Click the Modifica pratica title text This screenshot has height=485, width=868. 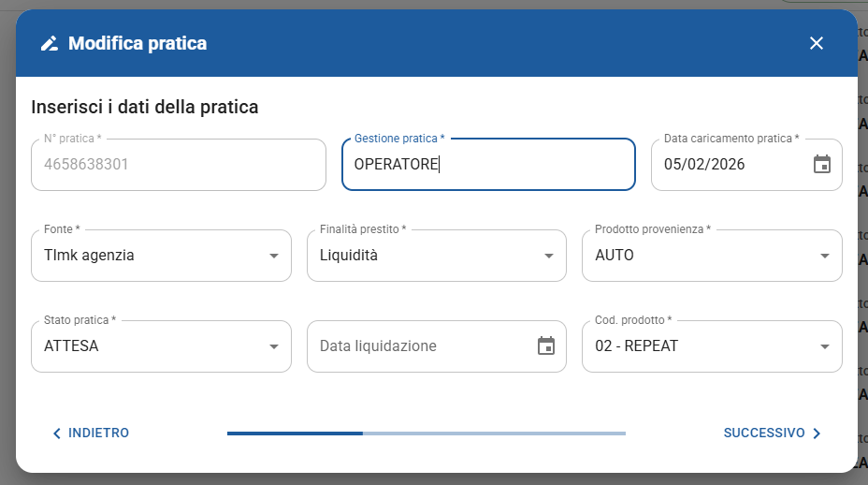point(137,43)
